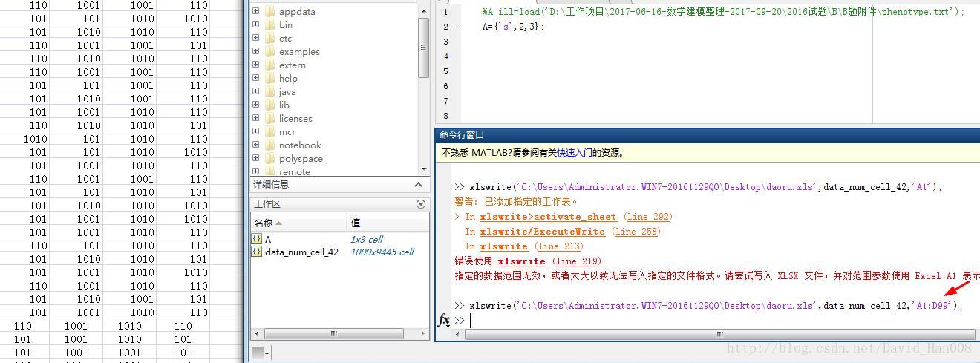Screen dimensions: 980x363
Task: Open the 快速入门 getting started link
Action: click(575, 152)
